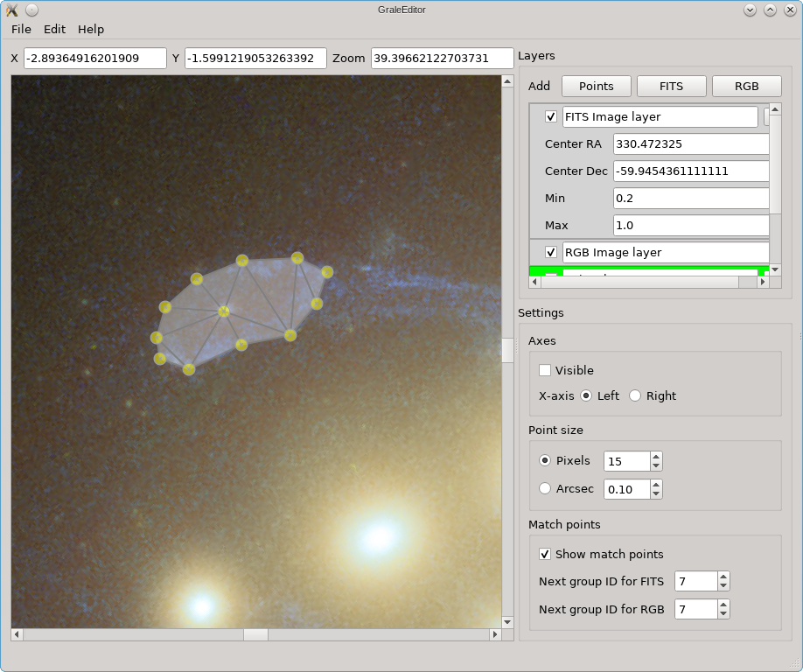Click the Settings panel heading
Viewport: 803px width, 672px height.
coord(541,313)
